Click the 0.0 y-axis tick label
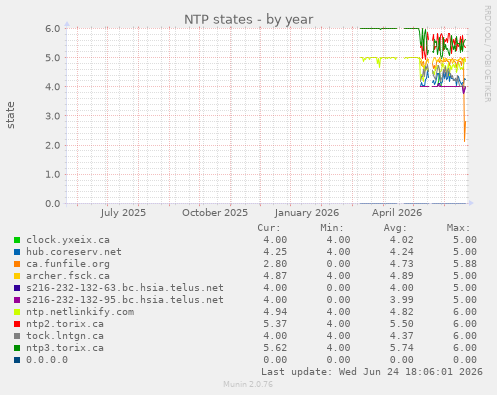497x395 pixels. click(x=53, y=203)
